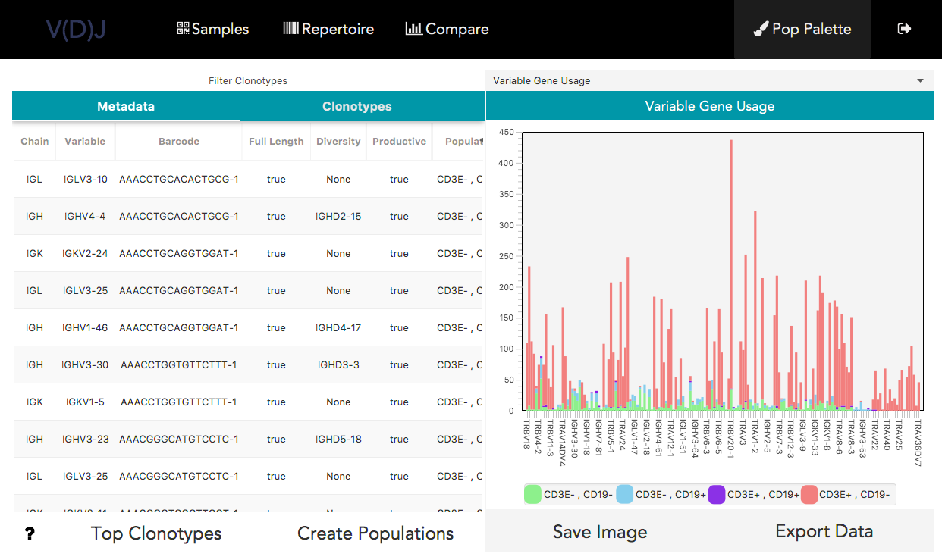Select the IGHV4-4 table row

tap(228, 216)
